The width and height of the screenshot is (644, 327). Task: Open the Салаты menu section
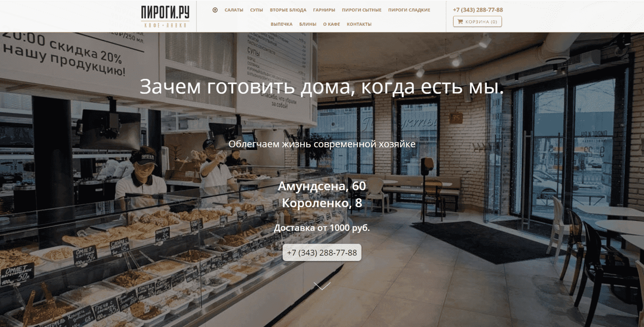[234, 10]
